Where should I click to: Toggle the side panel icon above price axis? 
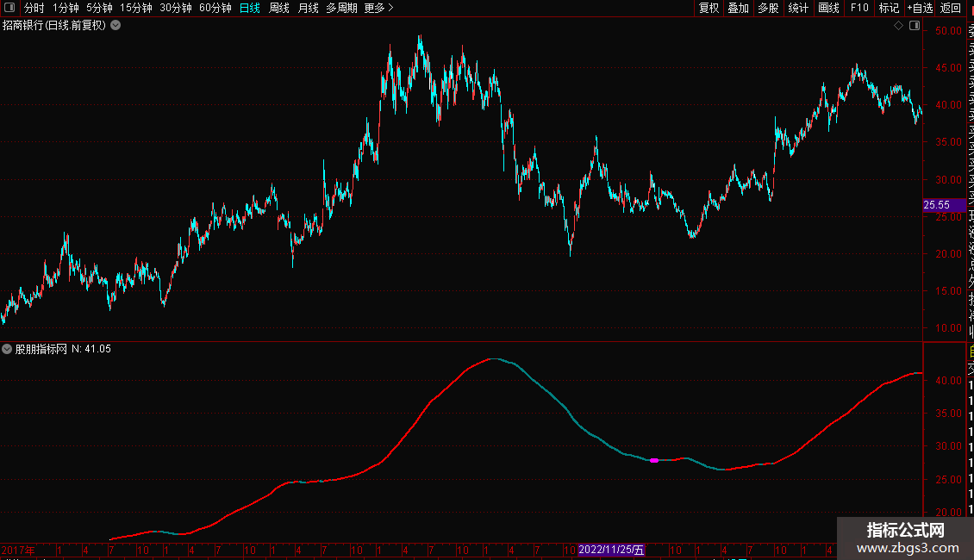(915, 26)
